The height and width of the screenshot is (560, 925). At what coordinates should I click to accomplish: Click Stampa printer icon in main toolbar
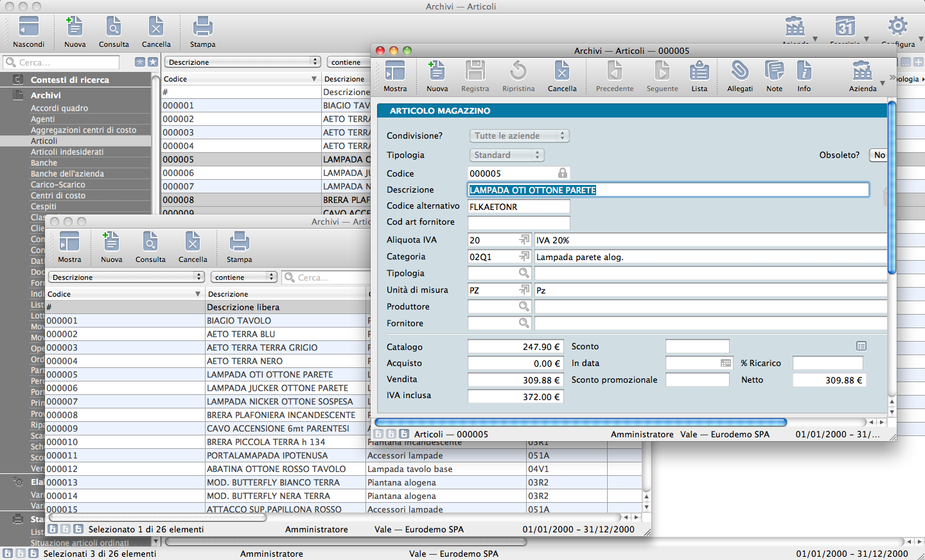tap(202, 28)
